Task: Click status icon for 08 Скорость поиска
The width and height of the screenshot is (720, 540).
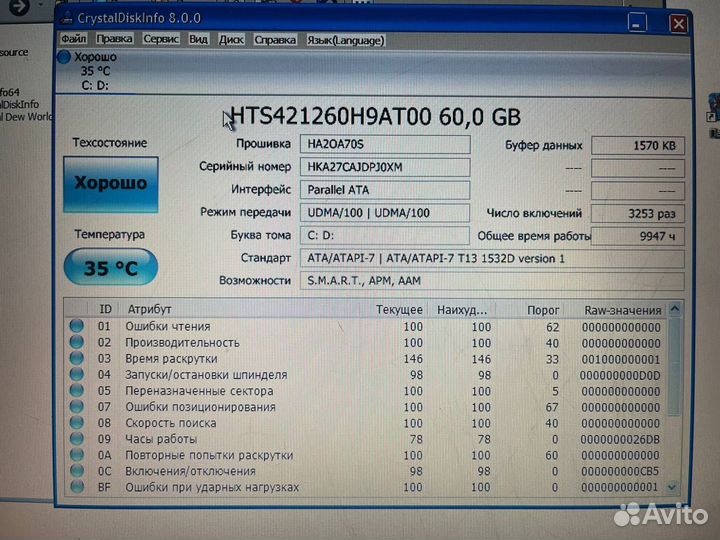Action: click(x=77, y=422)
